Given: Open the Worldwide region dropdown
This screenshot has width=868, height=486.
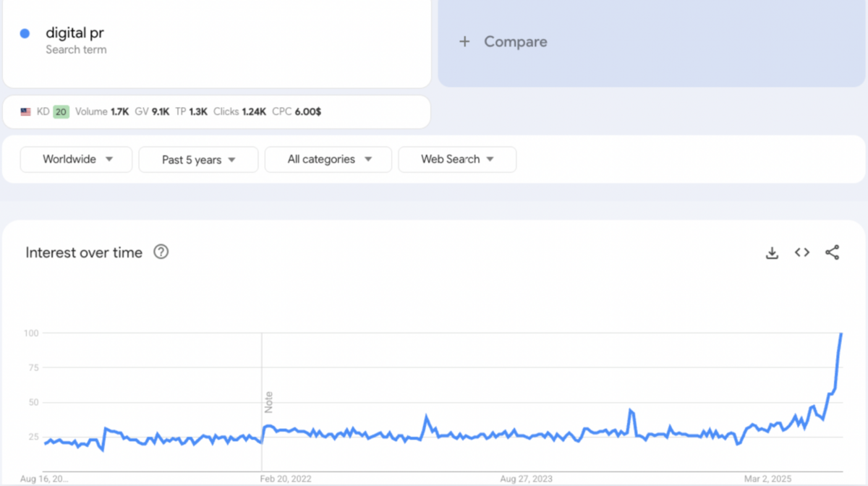Looking at the screenshot, I should [75, 159].
